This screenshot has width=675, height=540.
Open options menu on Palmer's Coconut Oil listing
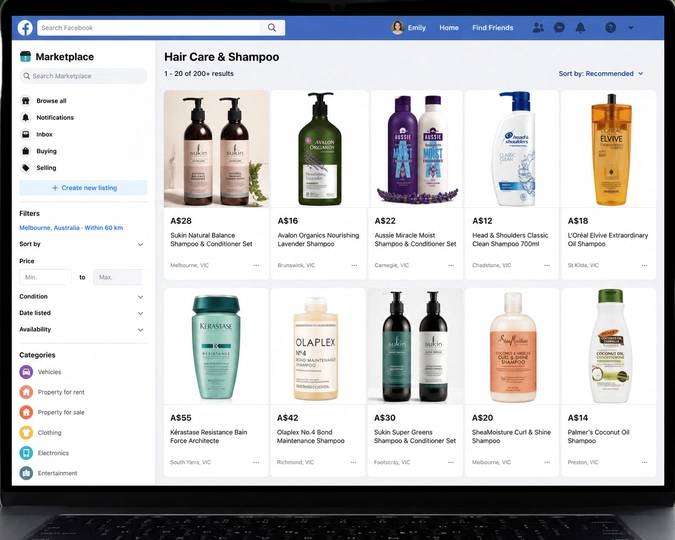coord(644,462)
